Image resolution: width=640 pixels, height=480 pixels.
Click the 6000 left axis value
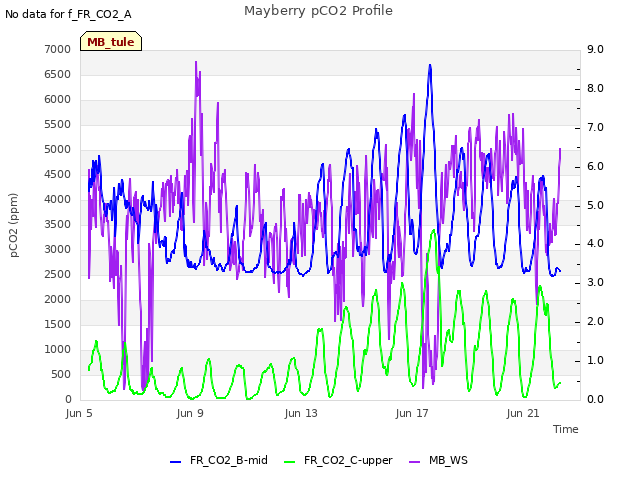point(58,99)
